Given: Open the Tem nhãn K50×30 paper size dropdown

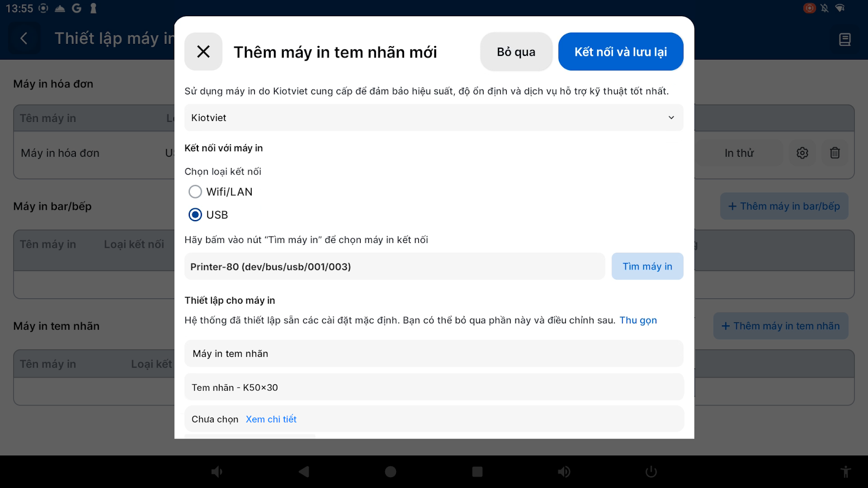Looking at the screenshot, I should 433,387.
